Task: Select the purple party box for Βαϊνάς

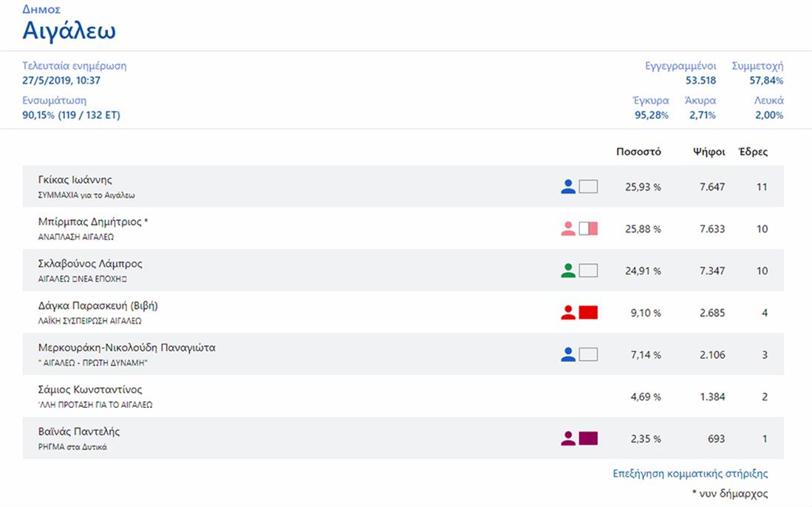Action: coord(588,439)
